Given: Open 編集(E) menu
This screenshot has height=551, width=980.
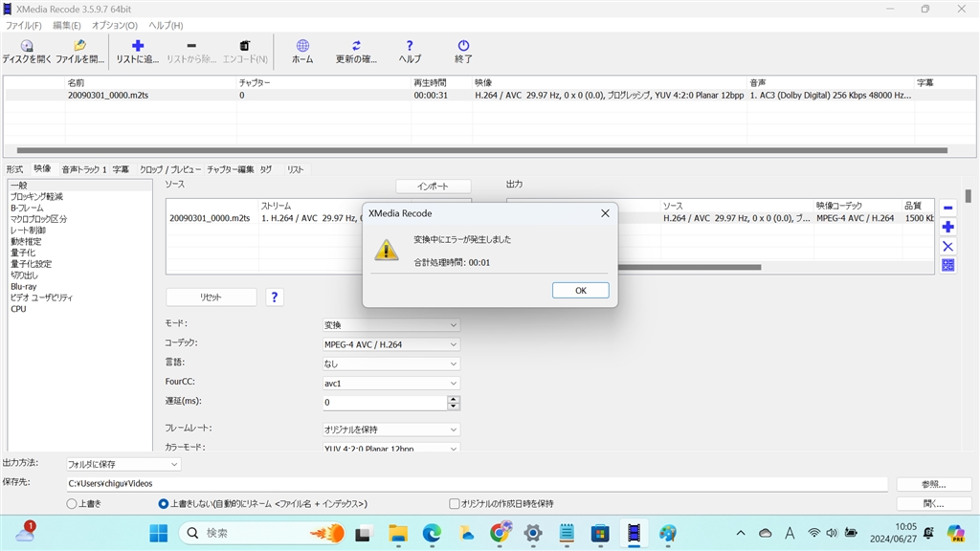Looking at the screenshot, I should 66,26.
